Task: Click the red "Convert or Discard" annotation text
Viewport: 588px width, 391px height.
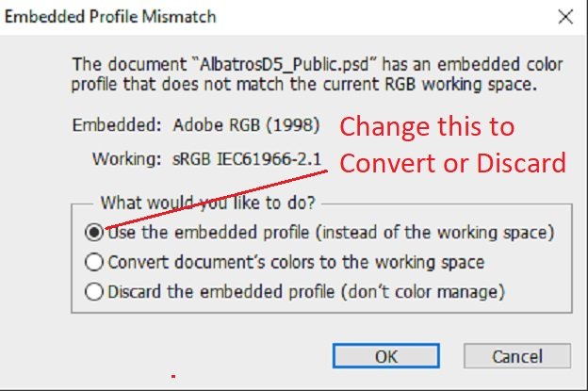Action: (452, 162)
